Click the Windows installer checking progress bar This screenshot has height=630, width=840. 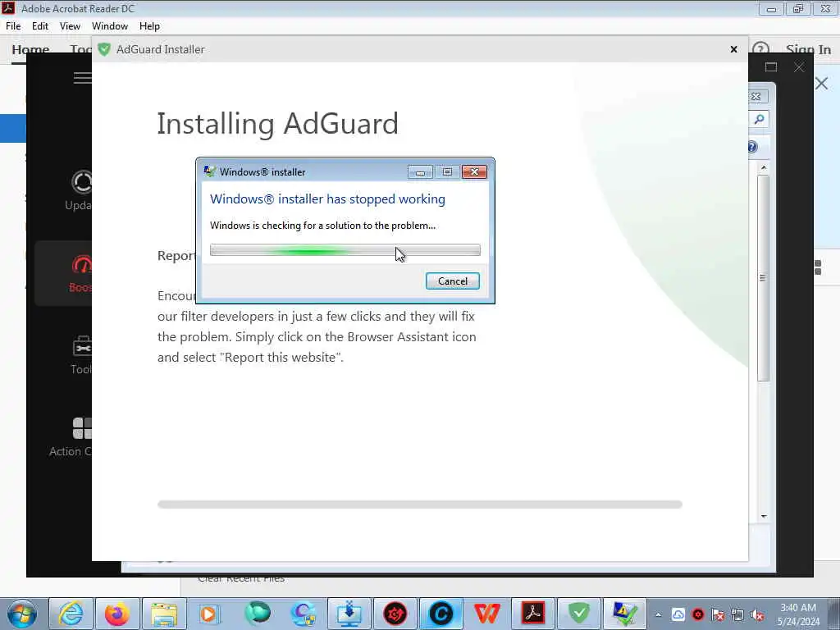pos(345,250)
